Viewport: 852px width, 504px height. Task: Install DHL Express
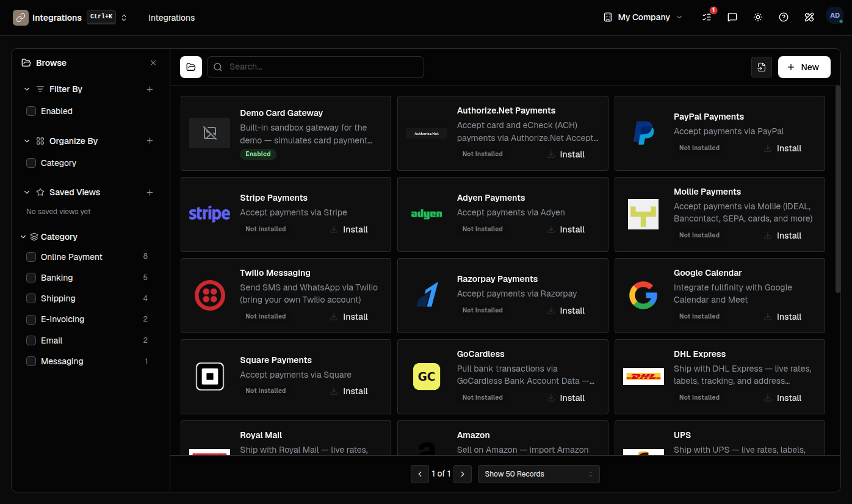pyautogui.click(x=783, y=398)
